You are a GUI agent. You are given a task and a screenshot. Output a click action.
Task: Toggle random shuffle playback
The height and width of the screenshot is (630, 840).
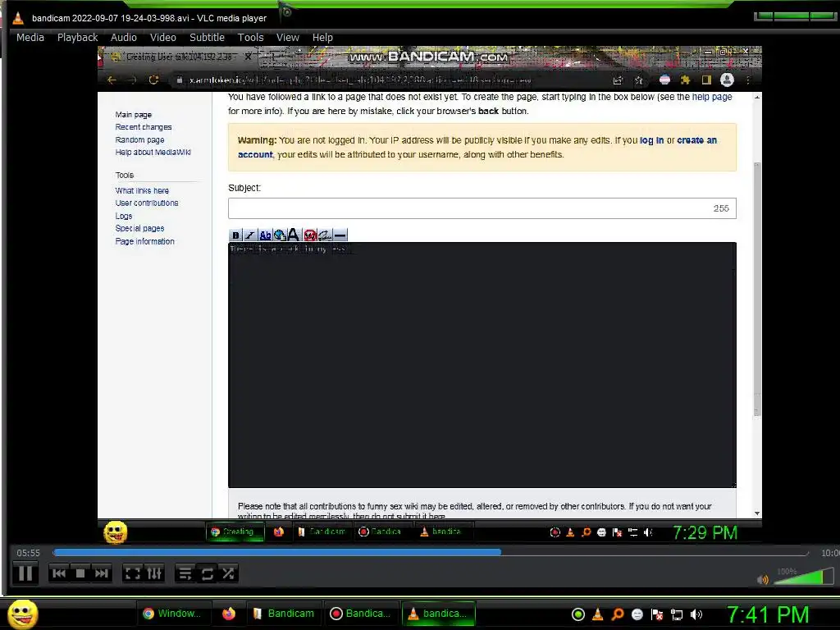coord(228,573)
